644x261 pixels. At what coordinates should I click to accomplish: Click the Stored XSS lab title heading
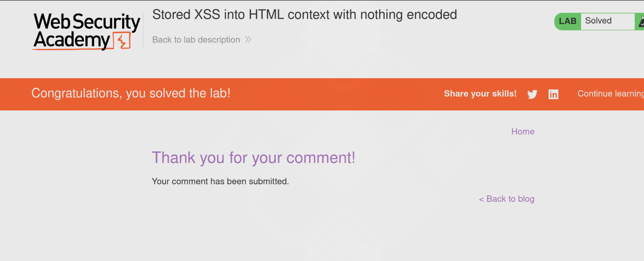coord(304,15)
